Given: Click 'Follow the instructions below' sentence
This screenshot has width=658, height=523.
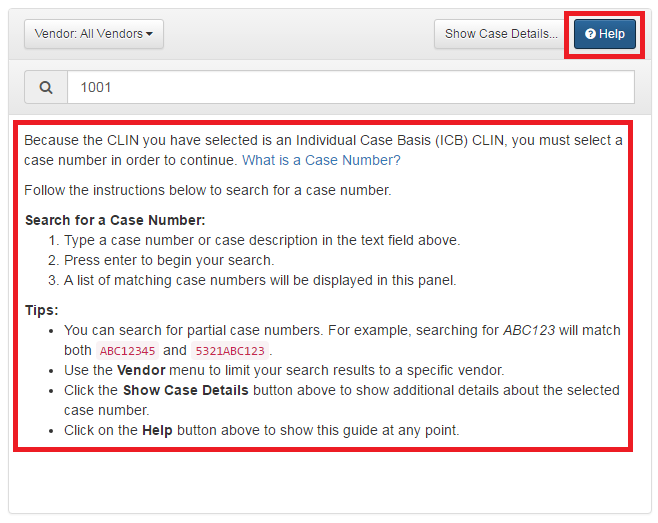Looking at the screenshot, I should (208, 191).
